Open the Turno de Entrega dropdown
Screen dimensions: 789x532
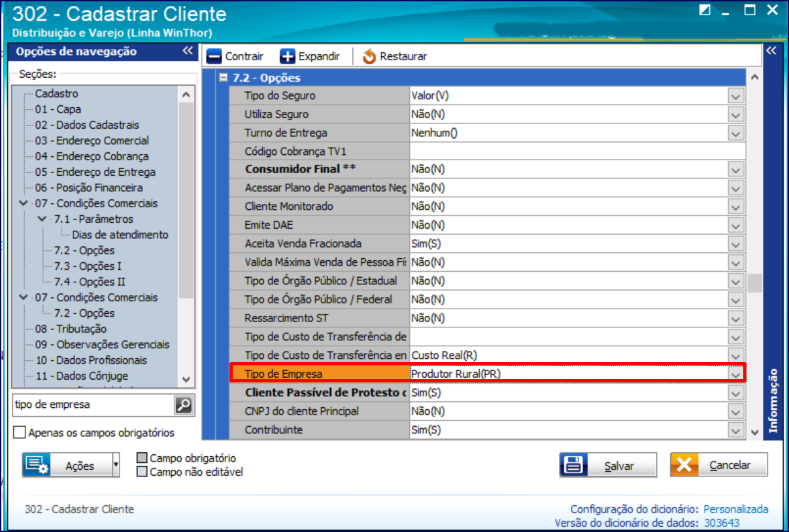click(737, 133)
